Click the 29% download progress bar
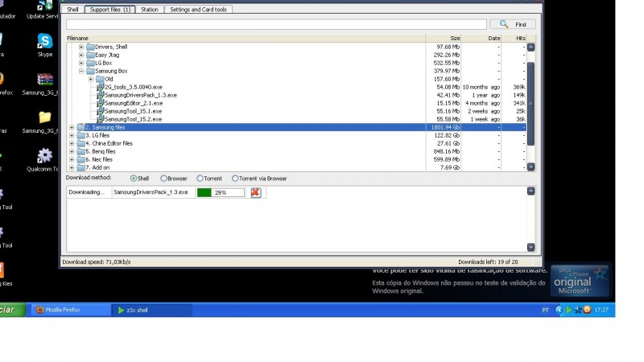Viewport: 644px width, 362px height. 221,192
